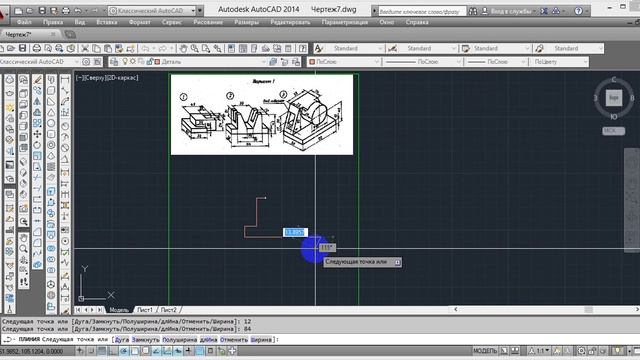Select the Move tool in the modify toolbar
Screen dimensions: 640x360
point(37,134)
